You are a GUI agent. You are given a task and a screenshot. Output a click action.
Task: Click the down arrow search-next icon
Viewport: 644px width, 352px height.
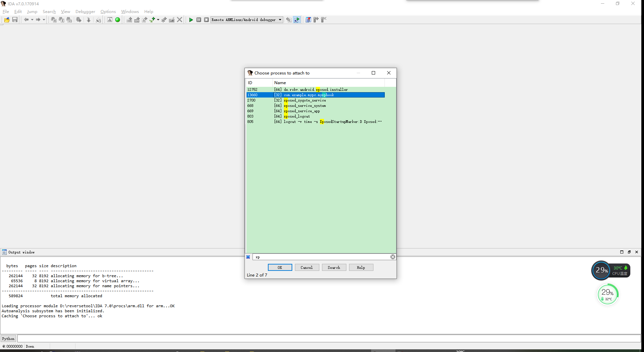tap(89, 20)
